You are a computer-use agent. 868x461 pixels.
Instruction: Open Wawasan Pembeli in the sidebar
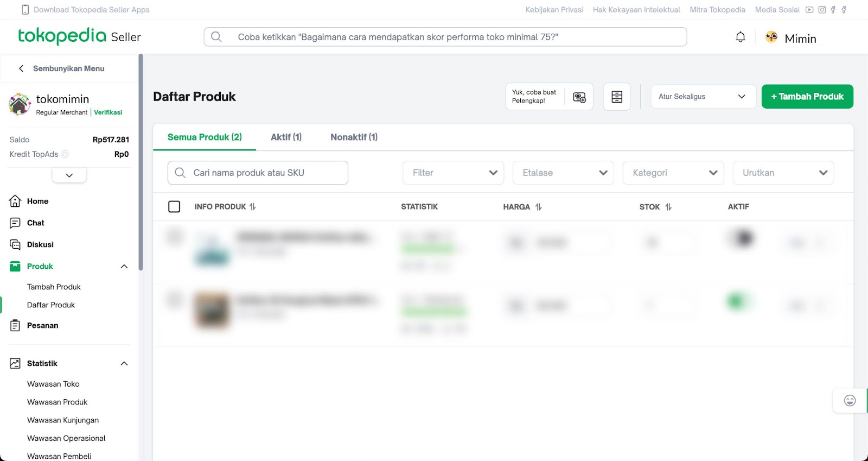coord(59,456)
